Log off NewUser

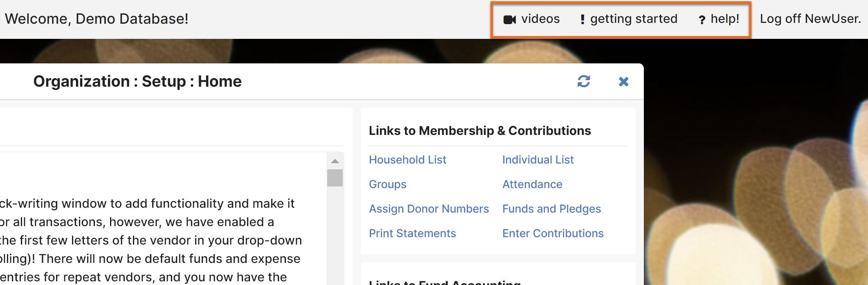coord(811,19)
